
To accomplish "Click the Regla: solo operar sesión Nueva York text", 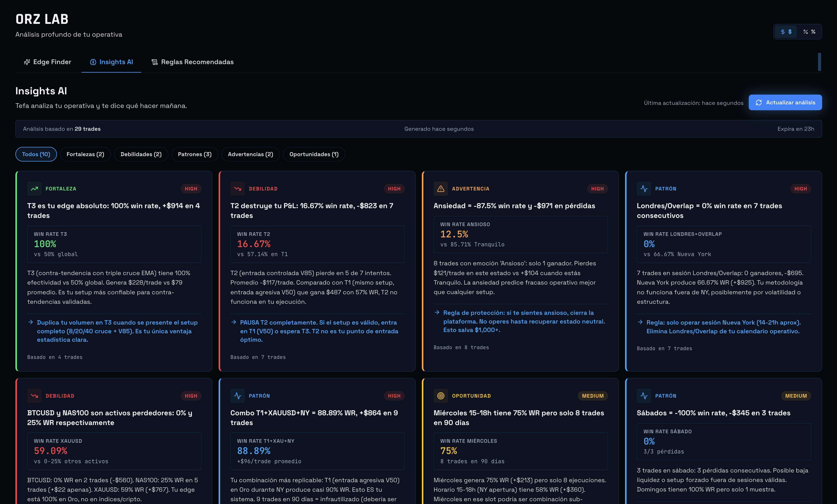I will (x=723, y=327).
